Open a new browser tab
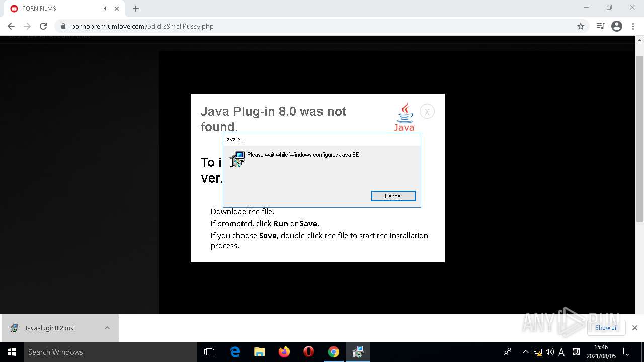Image resolution: width=644 pixels, height=362 pixels. pos(136,9)
